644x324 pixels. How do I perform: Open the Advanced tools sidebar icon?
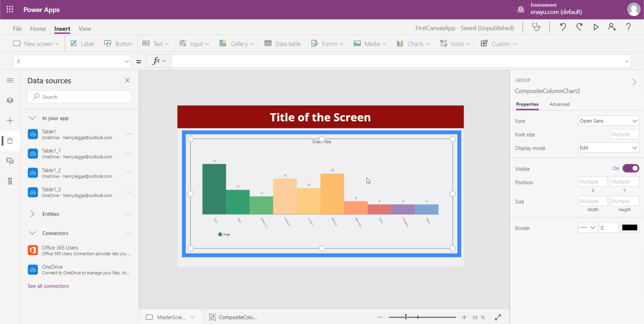coord(10,181)
